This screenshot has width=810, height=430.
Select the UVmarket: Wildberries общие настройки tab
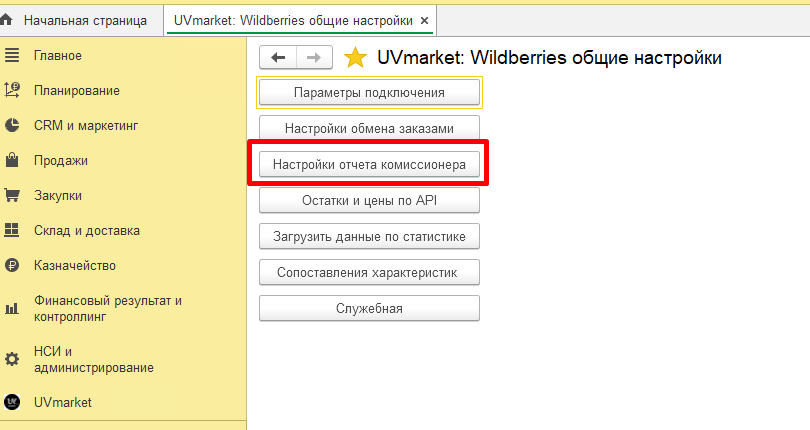pos(300,21)
